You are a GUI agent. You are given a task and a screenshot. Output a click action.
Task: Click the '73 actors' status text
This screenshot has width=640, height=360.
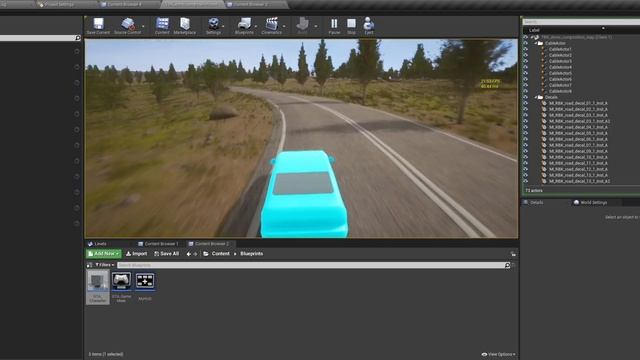click(x=533, y=191)
